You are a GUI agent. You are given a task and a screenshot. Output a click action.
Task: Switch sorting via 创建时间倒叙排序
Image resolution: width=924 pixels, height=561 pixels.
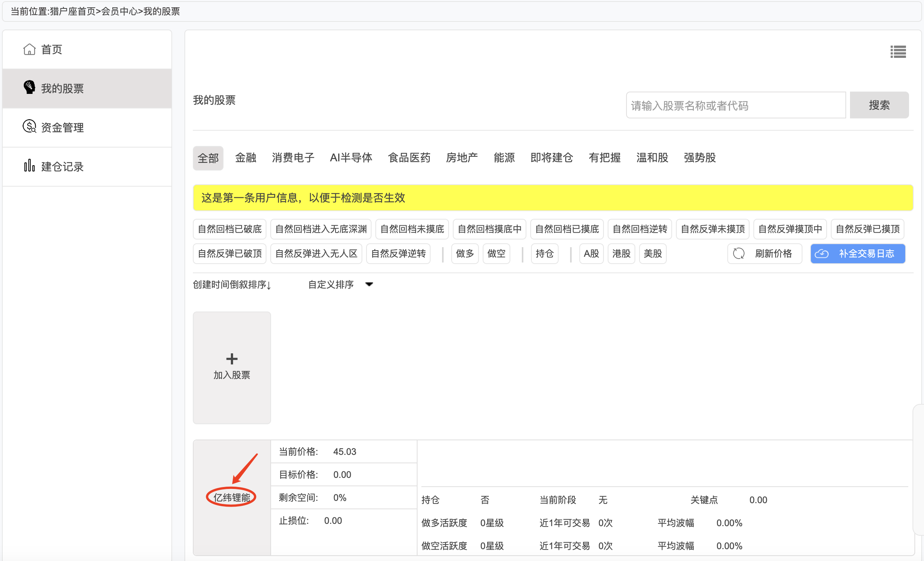[x=232, y=285]
